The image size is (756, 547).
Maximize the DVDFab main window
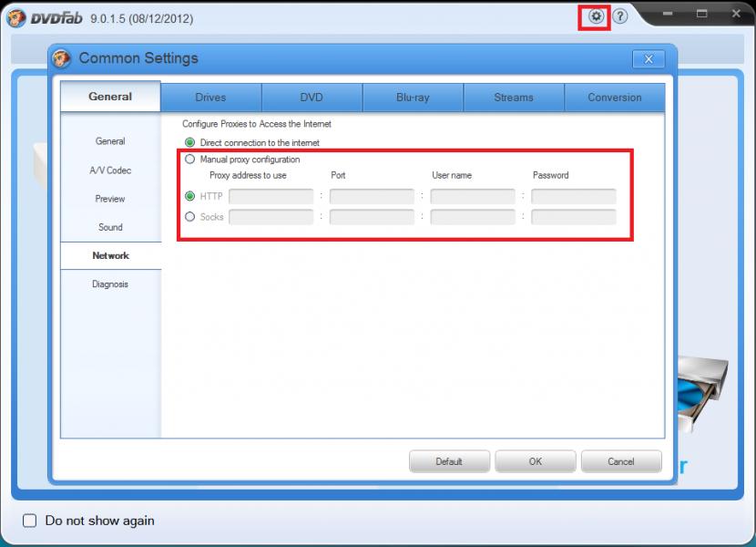pos(702,14)
